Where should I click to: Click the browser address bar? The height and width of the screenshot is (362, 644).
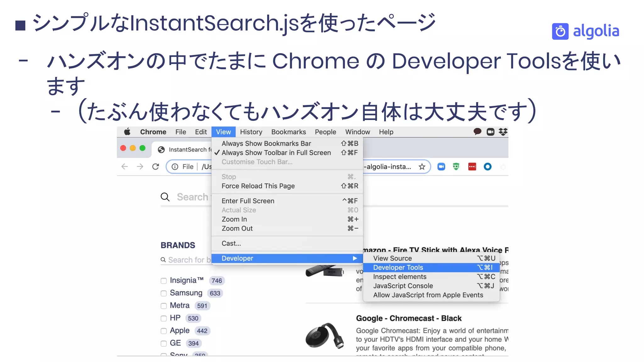point(298,167)
